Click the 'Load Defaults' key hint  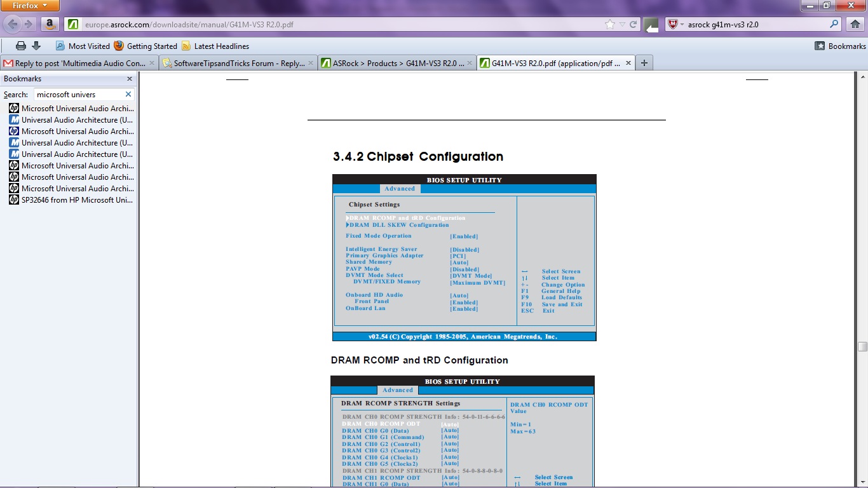(562, 297)
